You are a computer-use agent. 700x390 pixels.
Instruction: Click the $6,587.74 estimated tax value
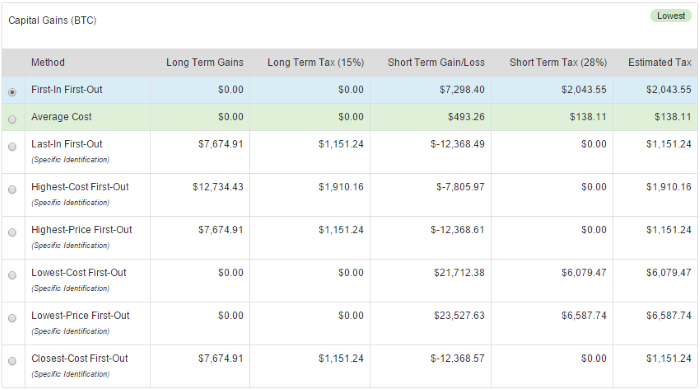[669, 315]
